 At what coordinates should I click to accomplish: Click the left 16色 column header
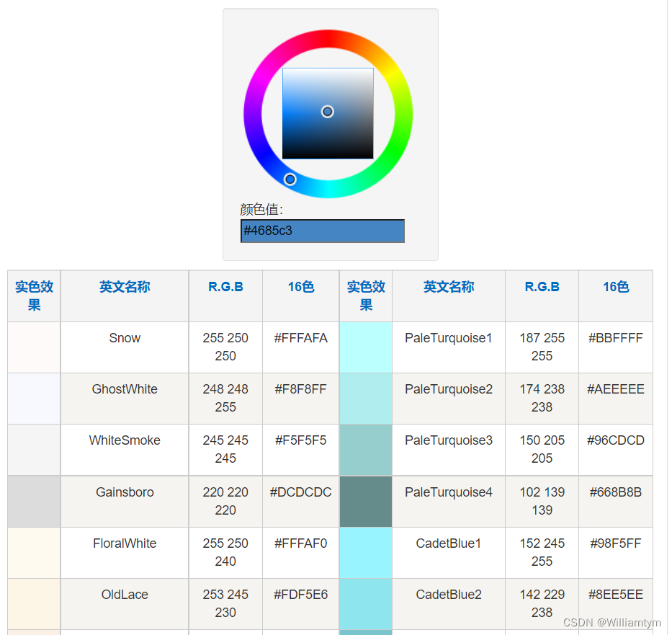click(301, 296)
